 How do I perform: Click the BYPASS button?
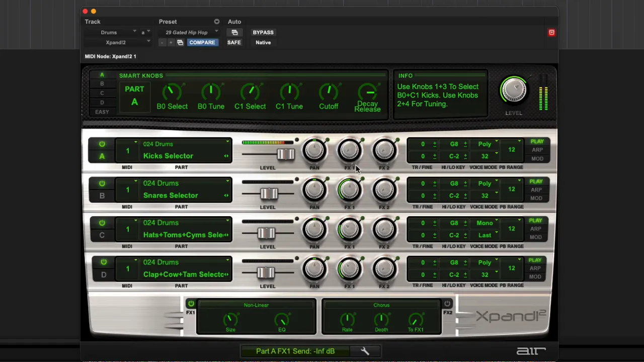tap(263, 32)
